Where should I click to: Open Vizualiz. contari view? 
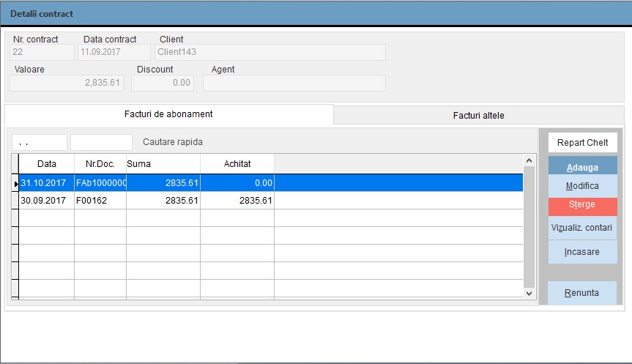click(x=582, y=228)
